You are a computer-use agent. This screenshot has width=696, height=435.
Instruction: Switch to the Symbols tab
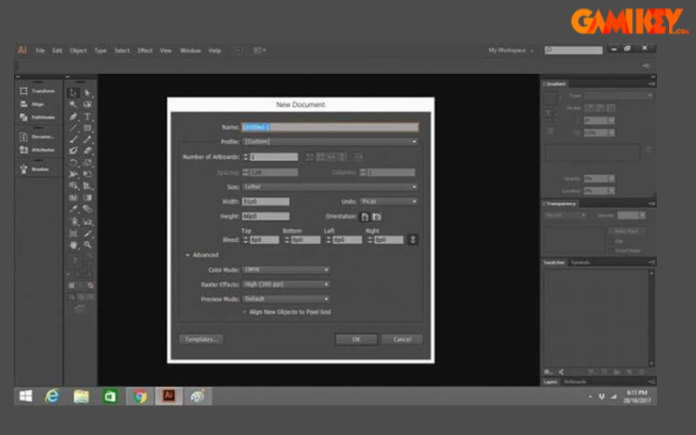pyautogui.click(x=580, y=262)
